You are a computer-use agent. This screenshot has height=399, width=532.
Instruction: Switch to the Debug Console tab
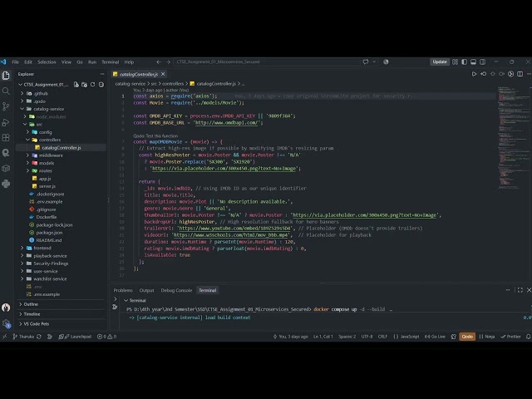point(176,290)
